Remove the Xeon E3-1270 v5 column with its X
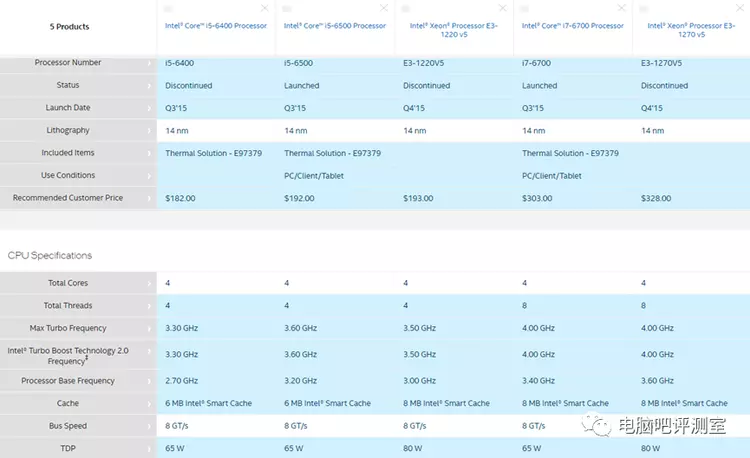This screenshot has height=458, width=750. point(739,8)
